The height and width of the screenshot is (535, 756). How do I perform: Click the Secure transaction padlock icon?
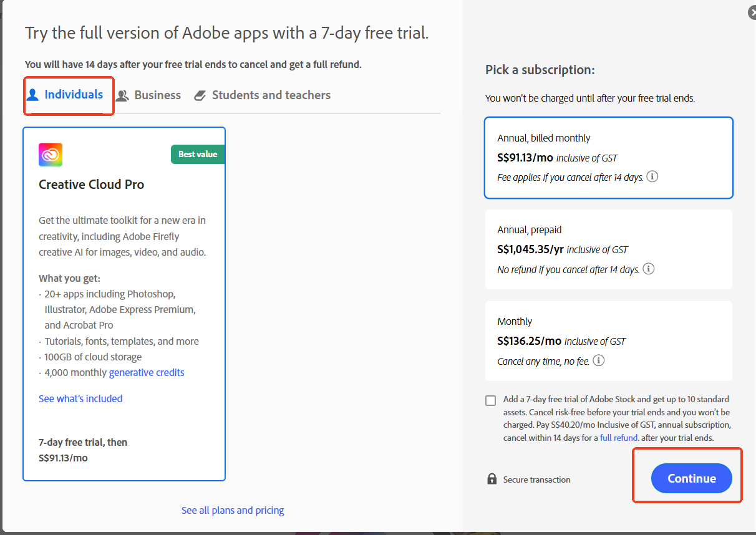point(492,479)
